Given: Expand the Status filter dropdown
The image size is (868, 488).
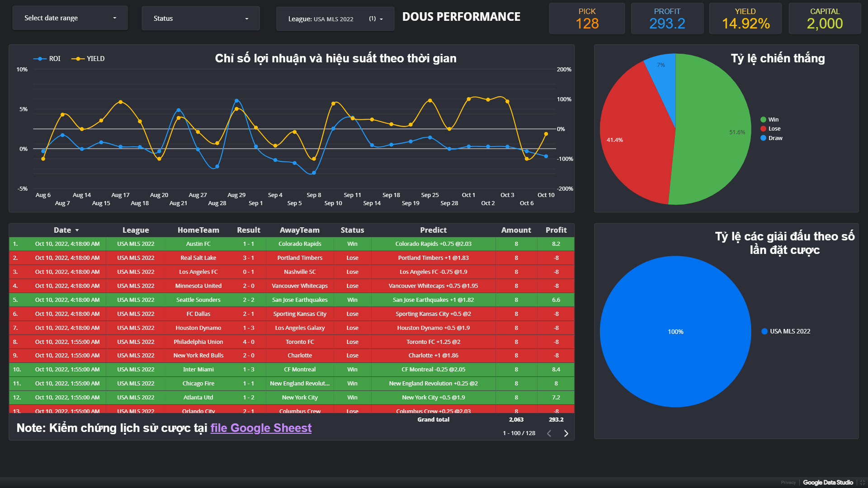Looking at the screenshot, I should (x=201, y=19).
